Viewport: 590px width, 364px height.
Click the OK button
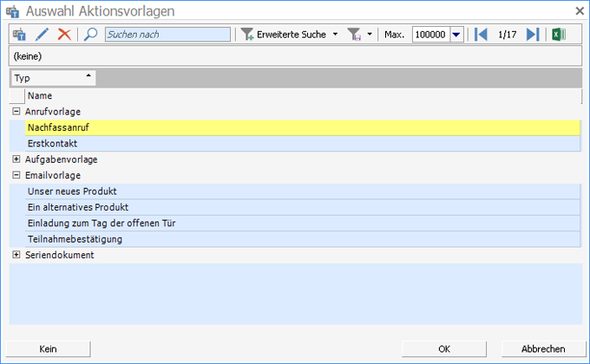pyautogui.click(x=443, y=348)
